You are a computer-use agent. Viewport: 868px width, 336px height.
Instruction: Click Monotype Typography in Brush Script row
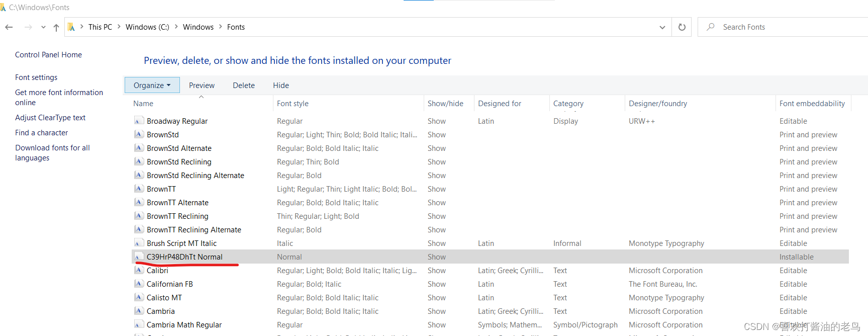[x=666, y=243]
